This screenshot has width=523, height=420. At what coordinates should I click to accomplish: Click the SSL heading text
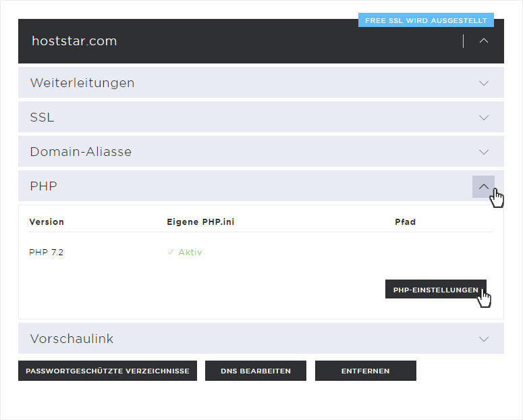[x=42, y=117]
